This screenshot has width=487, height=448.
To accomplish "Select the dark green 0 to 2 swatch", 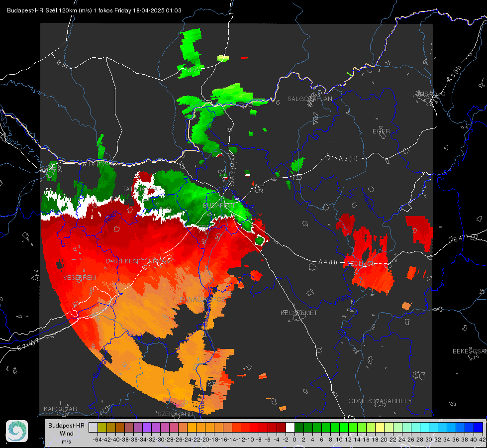I will point(299,427).
